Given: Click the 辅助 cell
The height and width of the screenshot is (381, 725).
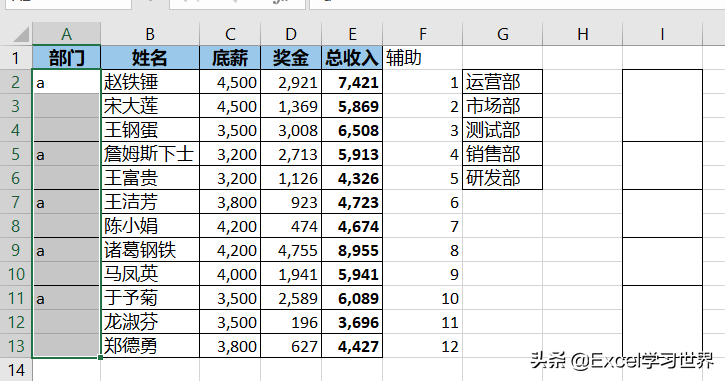Looking at the screenshot, I should pos(423,58).
